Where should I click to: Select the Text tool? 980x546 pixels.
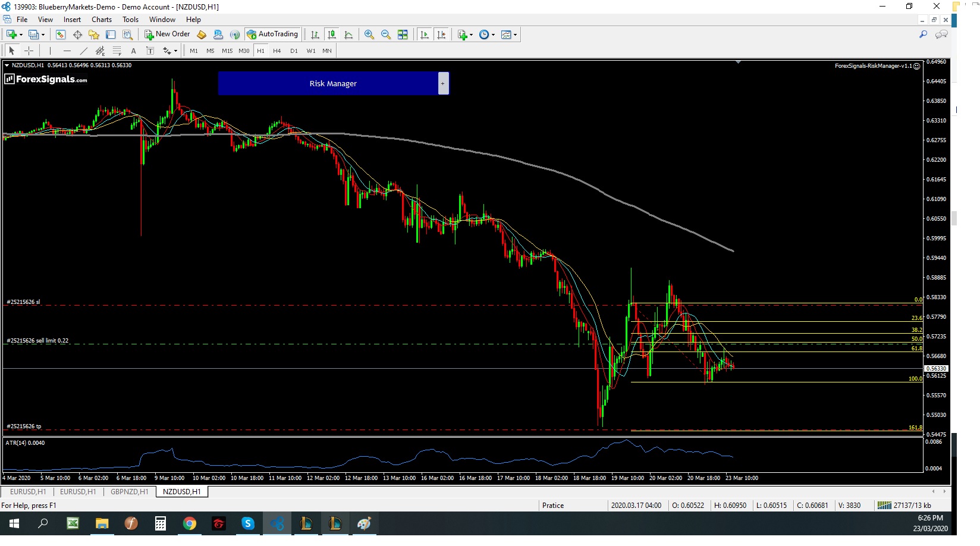tap(134, 51)
